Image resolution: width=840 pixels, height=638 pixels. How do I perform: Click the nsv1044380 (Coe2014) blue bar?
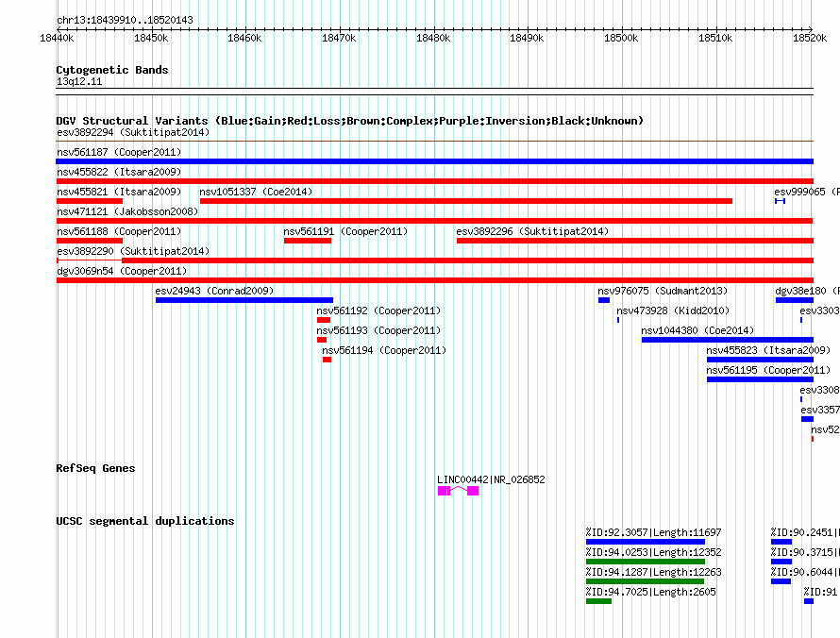tap(728, 340)
